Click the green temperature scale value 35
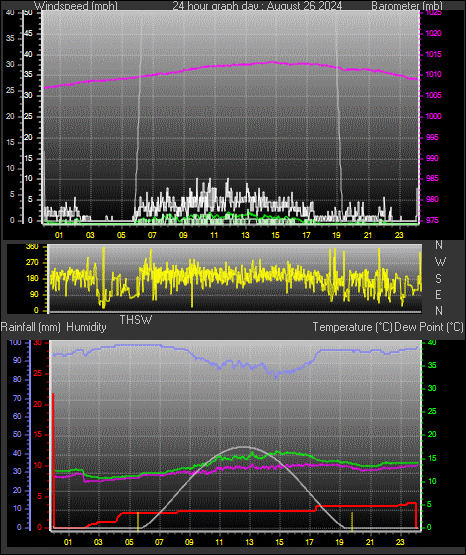Screen dimensions: 466x555 [432, 365]
